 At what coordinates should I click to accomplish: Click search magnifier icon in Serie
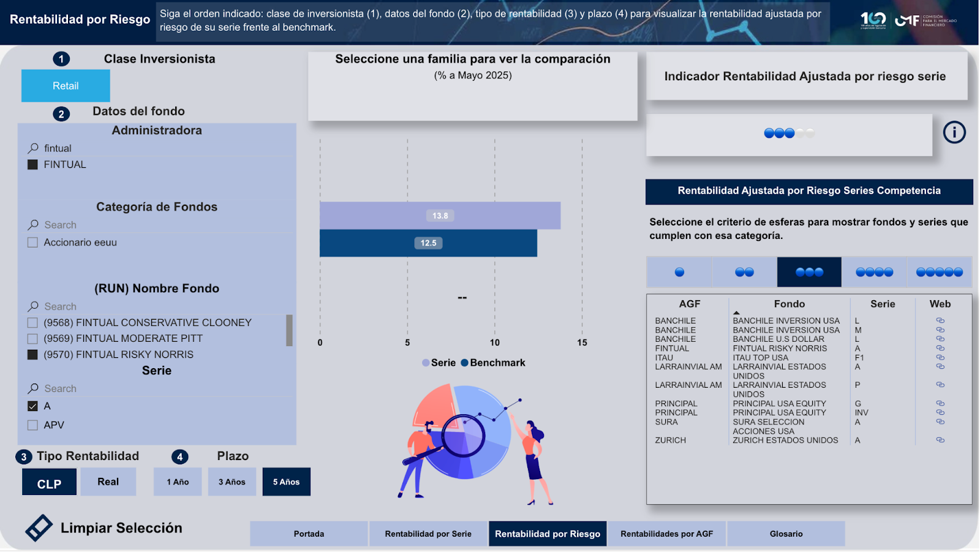33,388
